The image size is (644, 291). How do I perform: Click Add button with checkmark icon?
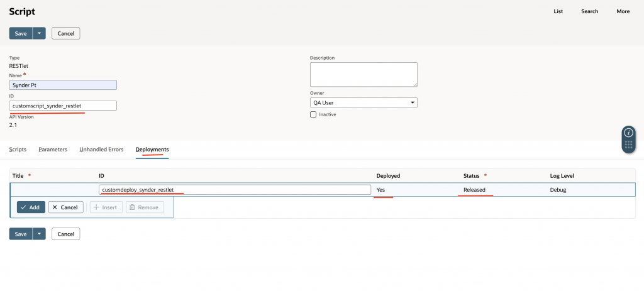coord(31,207)
